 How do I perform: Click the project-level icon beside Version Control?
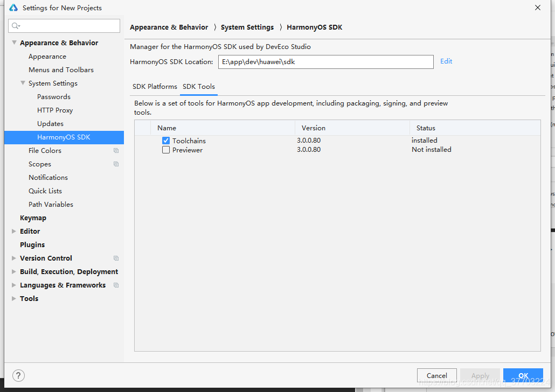pos(116,258)
